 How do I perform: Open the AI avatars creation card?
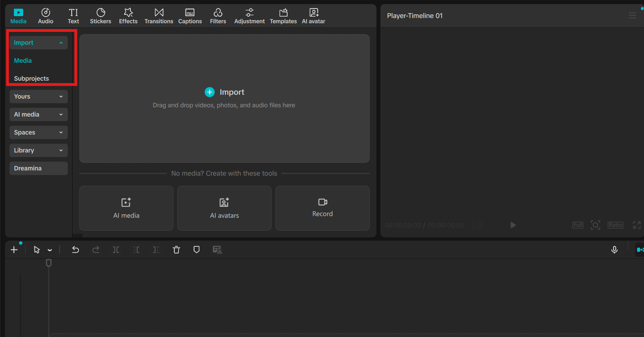click(225, 208)
